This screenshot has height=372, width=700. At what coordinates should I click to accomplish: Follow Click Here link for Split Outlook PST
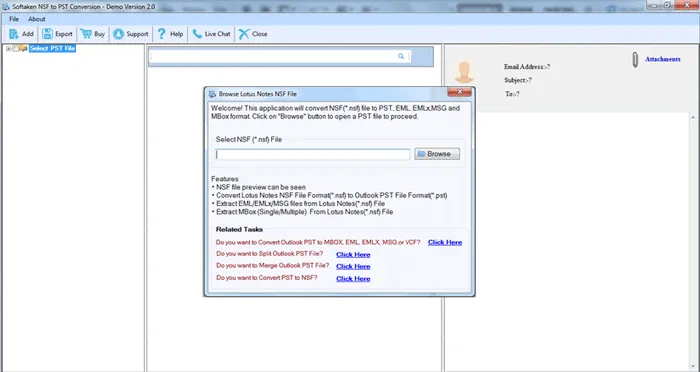353,255
